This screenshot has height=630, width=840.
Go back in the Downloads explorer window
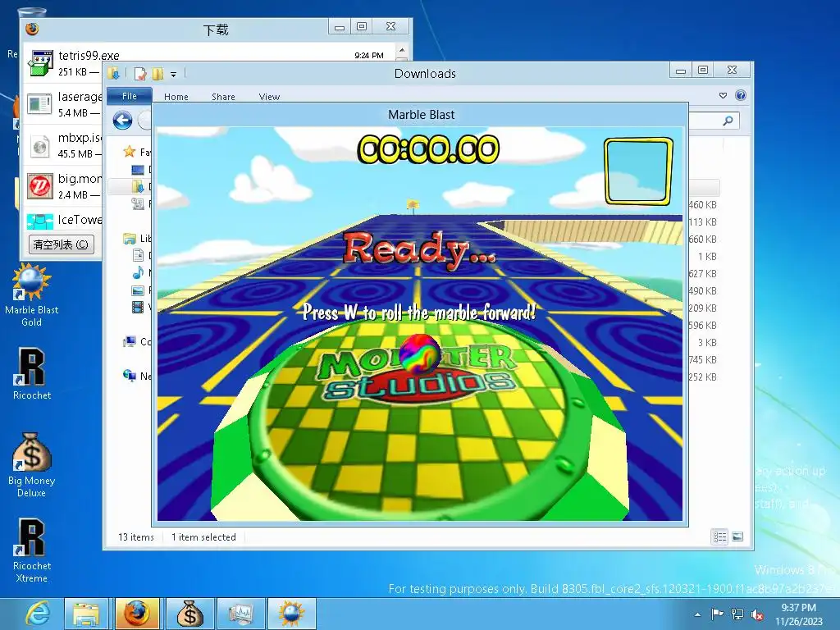123,121
